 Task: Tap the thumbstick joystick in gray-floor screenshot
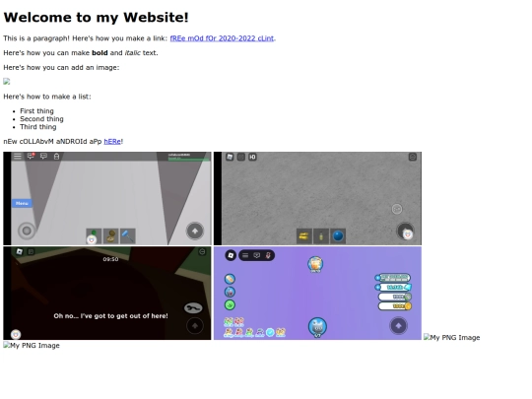tap(27, 232)
